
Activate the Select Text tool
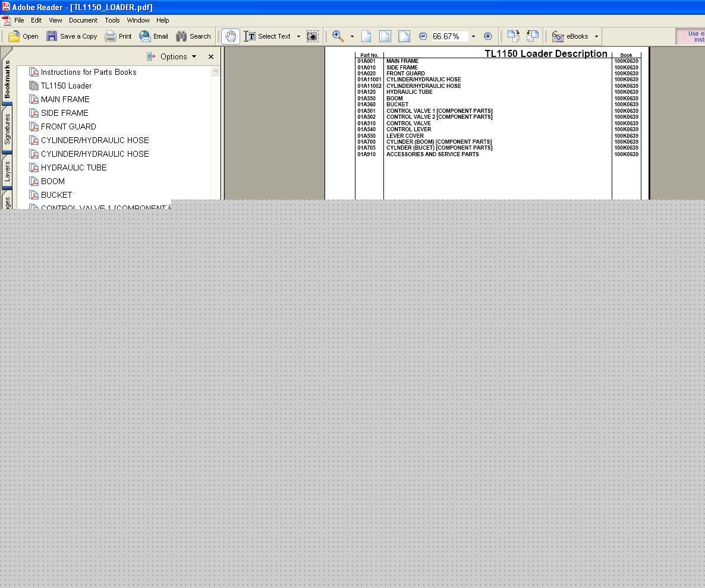(267, 36)
